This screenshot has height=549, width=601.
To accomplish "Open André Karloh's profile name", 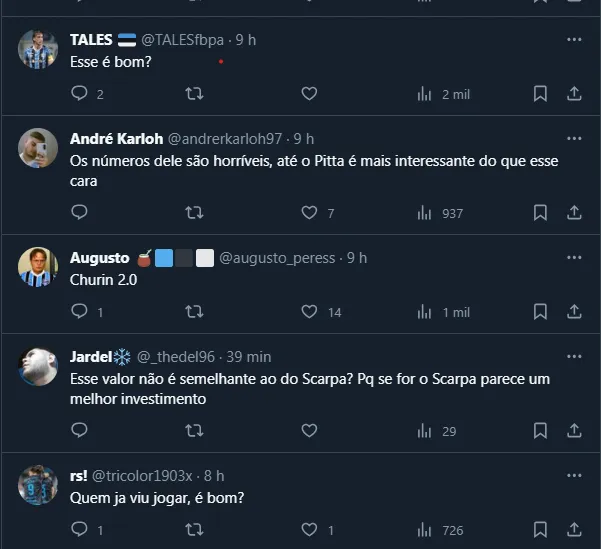I will click(x=115, y=138).
